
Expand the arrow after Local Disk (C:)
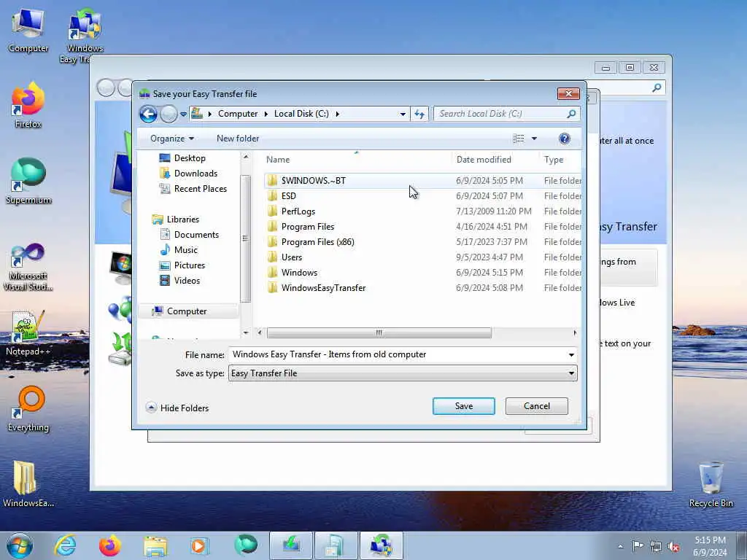click(338, 114)
